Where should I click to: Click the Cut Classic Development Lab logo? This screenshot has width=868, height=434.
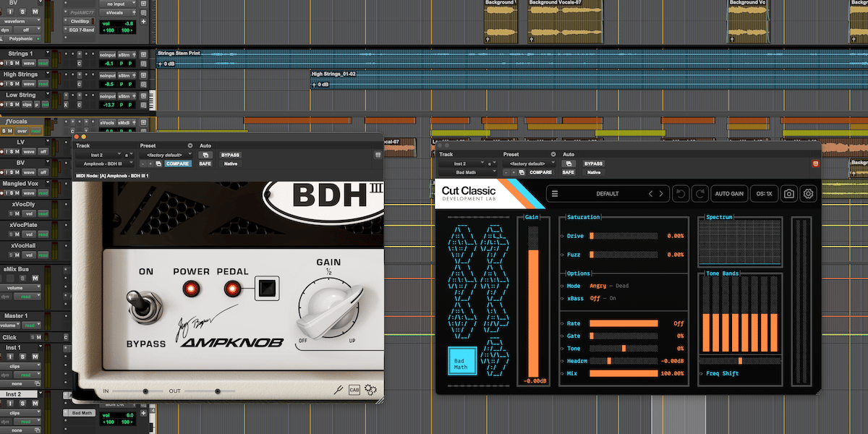tap(470, 195)
